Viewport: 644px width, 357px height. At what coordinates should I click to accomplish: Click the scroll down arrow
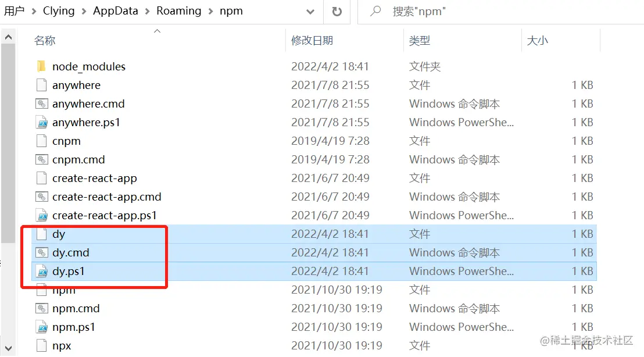tap(8, 348)
